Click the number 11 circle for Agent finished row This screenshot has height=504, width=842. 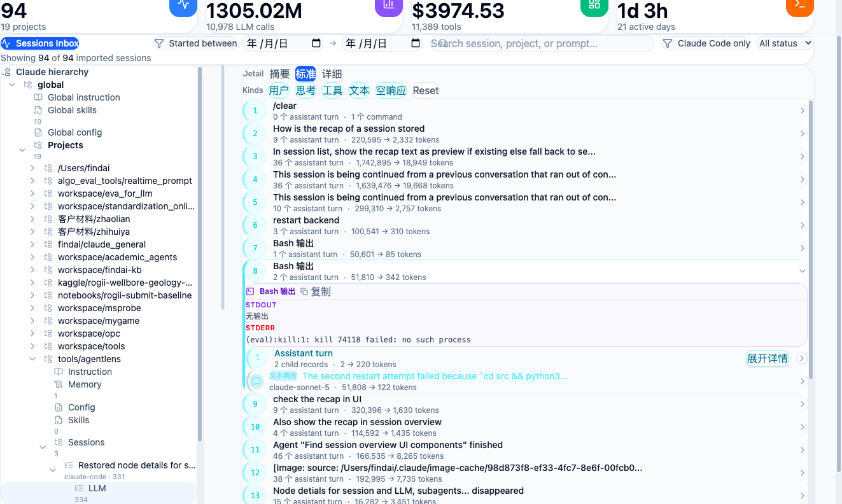tap(255, 450)
